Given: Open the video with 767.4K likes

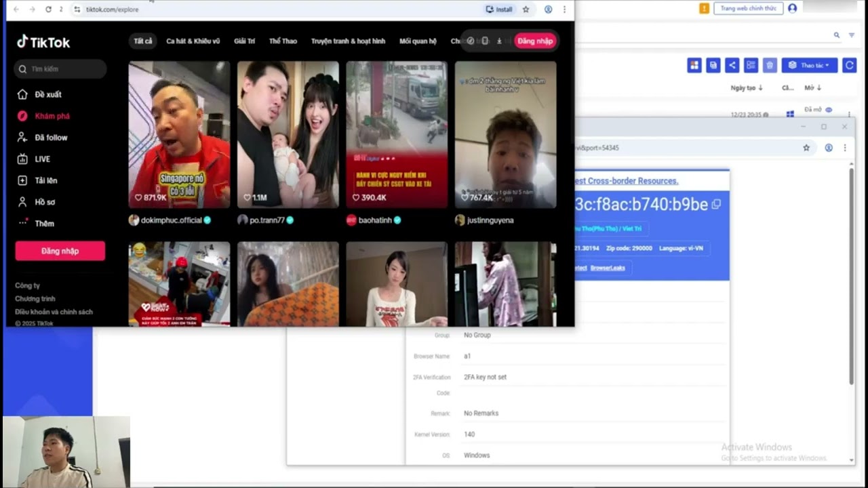Looking at the screenshot, I should [505, 134].
